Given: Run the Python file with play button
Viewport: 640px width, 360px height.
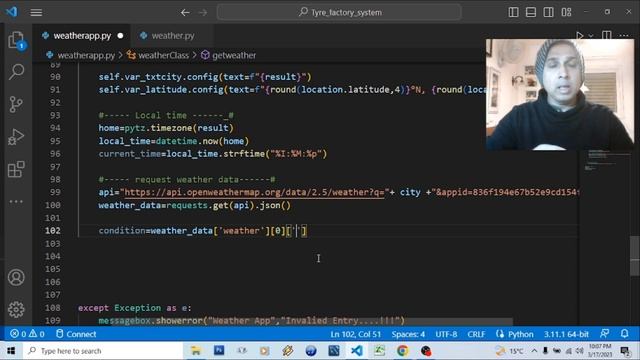Looking at the screenshot, I should tap(580, 36).
